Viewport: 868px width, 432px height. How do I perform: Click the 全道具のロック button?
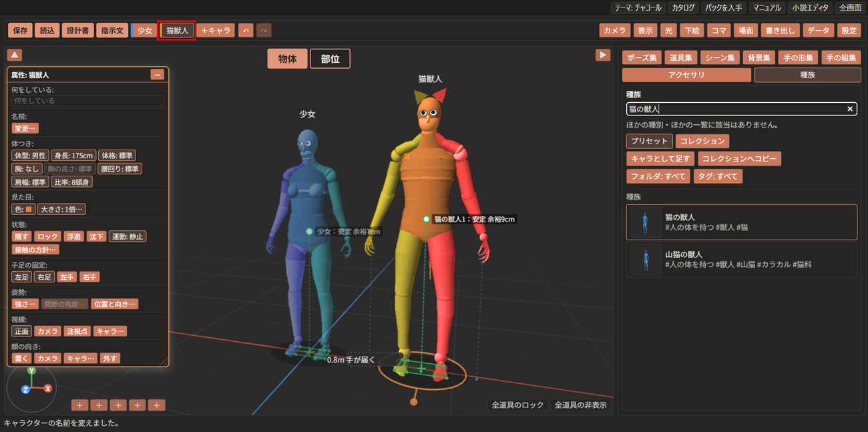pos(517,405)
